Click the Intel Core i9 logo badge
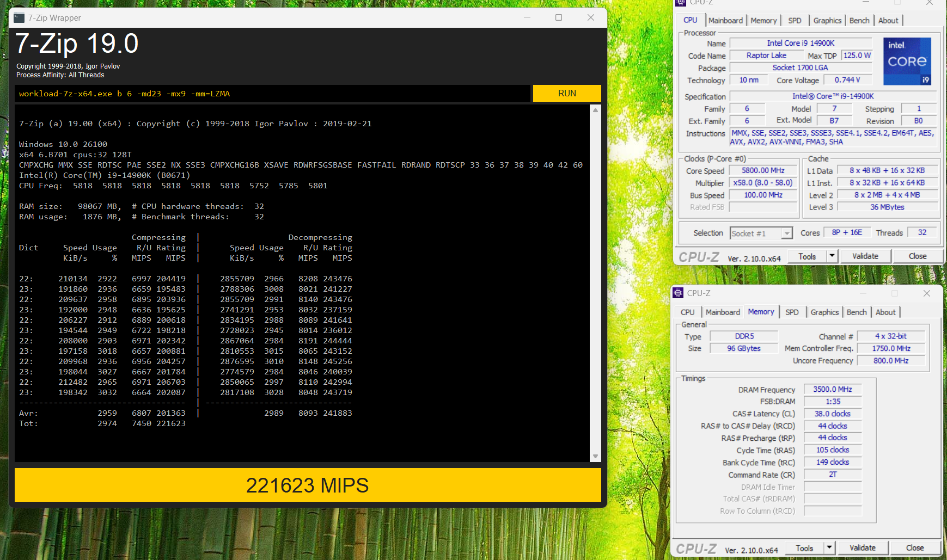The image size is (947, 560). click(x=907, y=61)
